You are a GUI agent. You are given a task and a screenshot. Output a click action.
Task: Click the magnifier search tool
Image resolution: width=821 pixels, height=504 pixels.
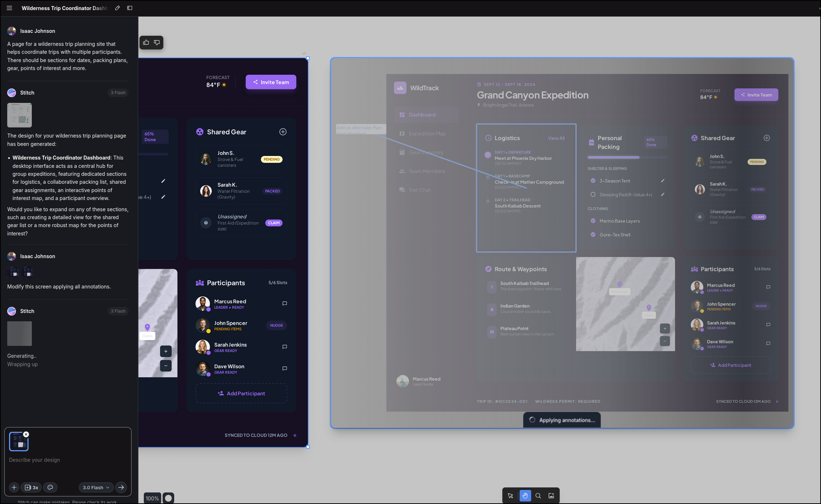(x=538, y=496)
